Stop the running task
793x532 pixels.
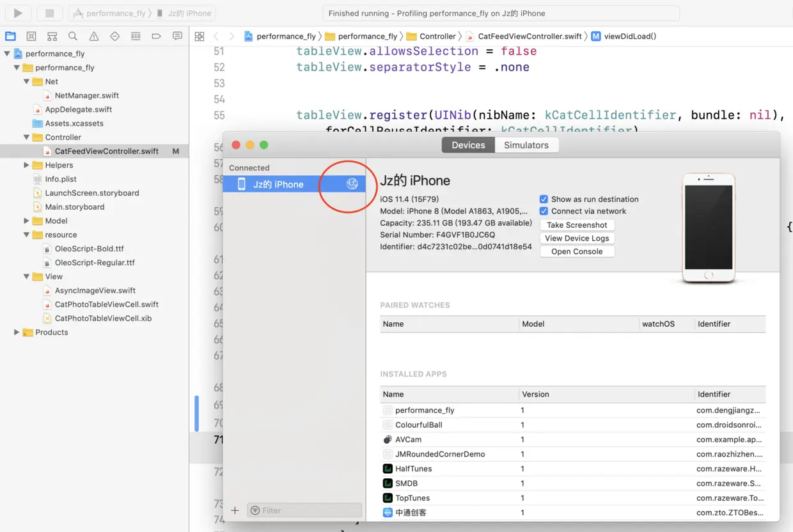point(49,13)
